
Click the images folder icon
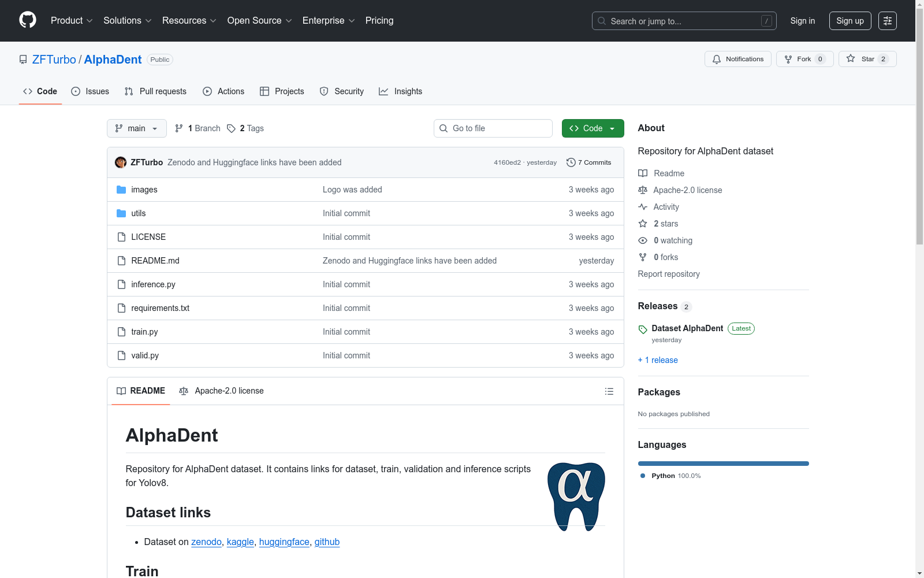click(121, 190)
